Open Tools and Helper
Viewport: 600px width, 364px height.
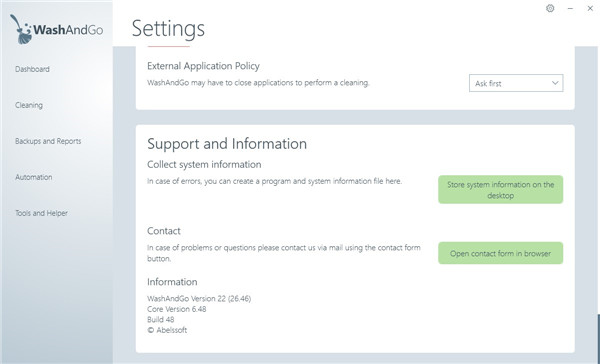coord(41,213)
